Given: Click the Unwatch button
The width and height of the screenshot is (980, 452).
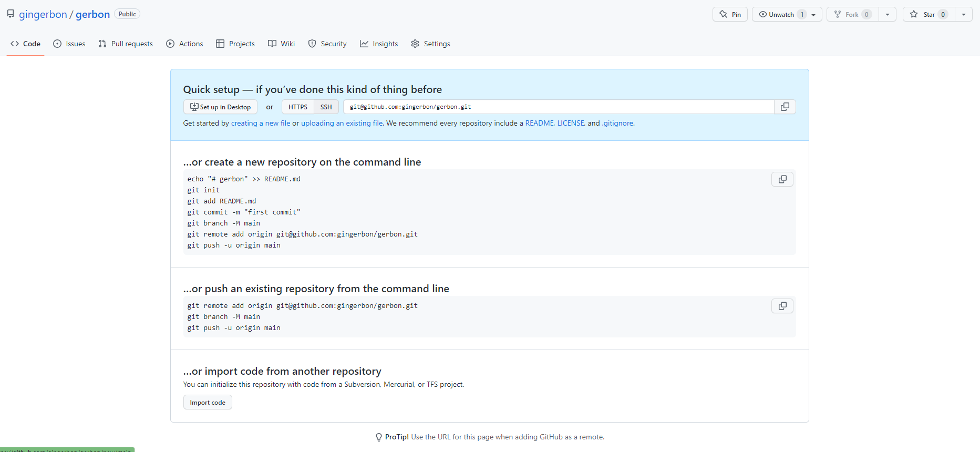Looking at the screenshot, I should pyautogui.click(x=781, y=14).
